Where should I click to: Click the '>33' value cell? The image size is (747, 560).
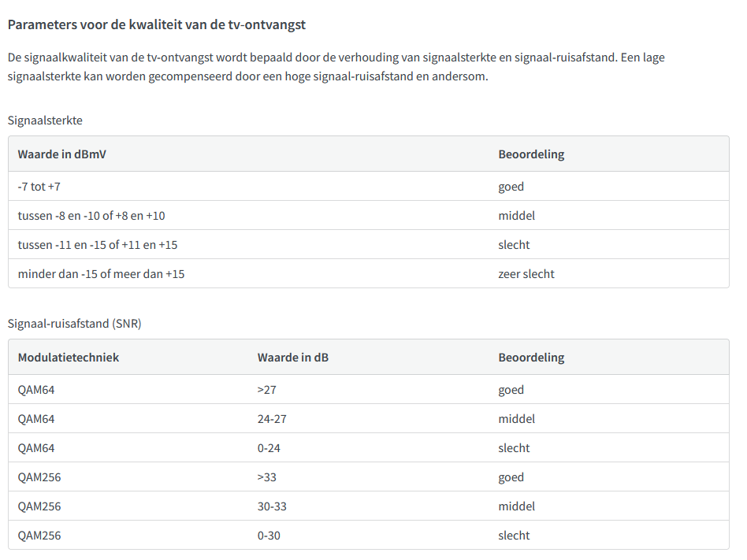tap(267, 477)
